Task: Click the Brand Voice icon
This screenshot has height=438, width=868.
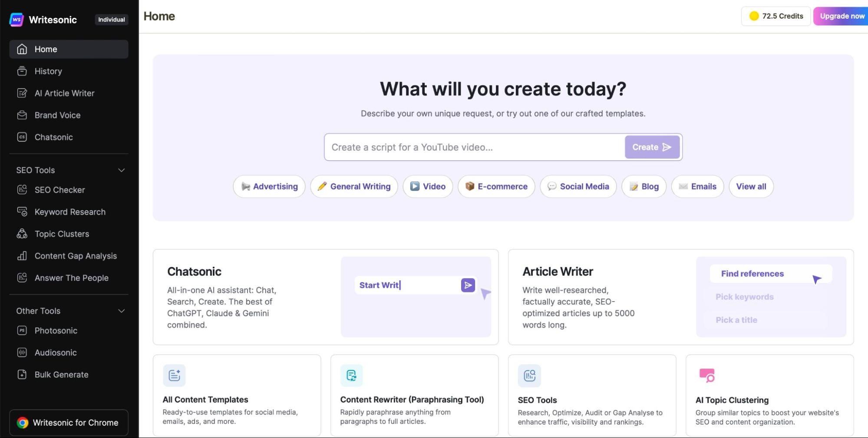Action: coord(22,115)
